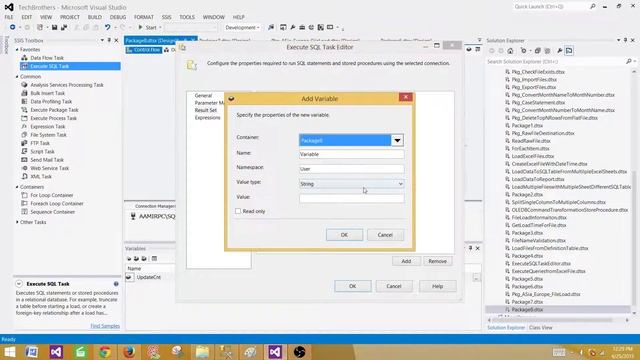The image size is (640, 360).
Task: Switch to the Class View tab
Action: [x=540, y=327]
